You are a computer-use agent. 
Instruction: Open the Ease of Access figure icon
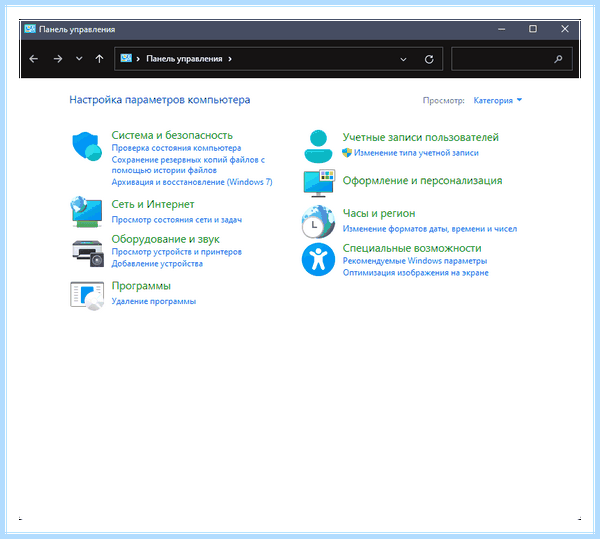click(x=318, y=259)
